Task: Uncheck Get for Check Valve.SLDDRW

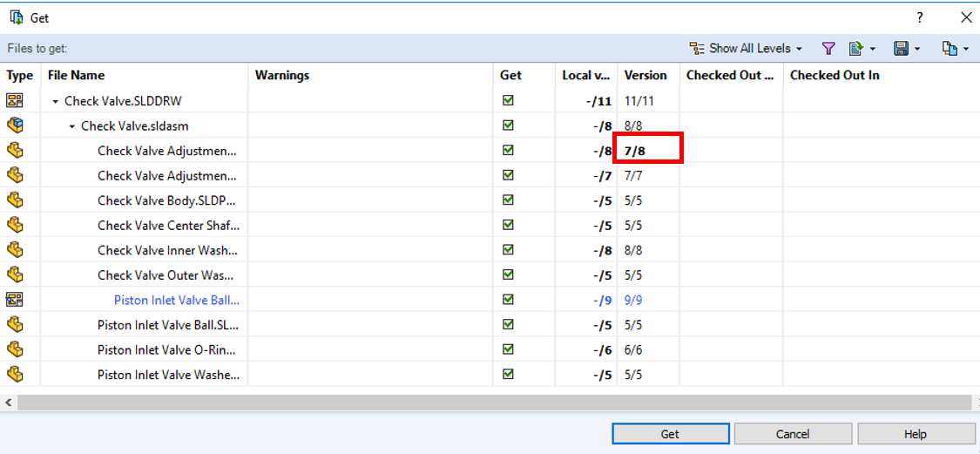Action: tap(508, 100)
